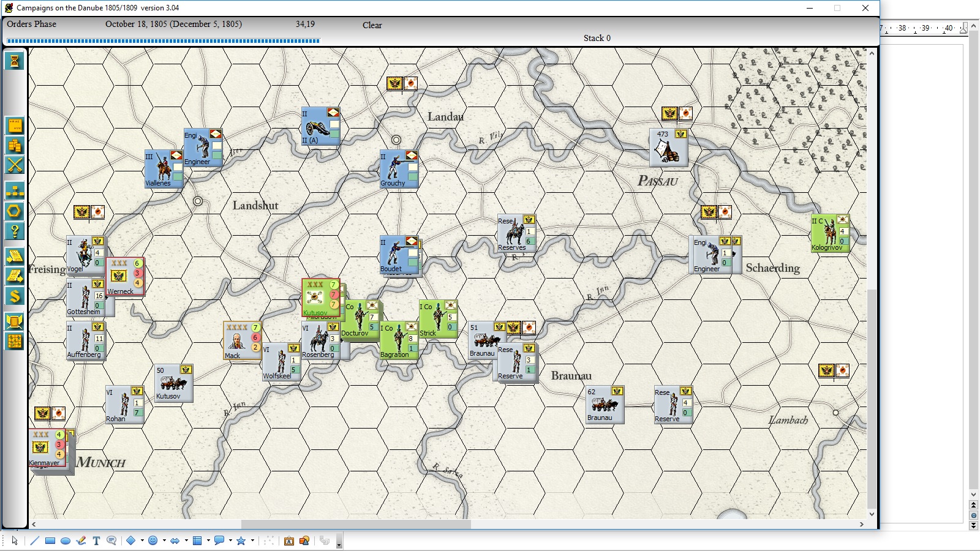Viewport: 980px width, 551px height.
Task: Open the mini-map grid icon
Action: coord(15,342)
